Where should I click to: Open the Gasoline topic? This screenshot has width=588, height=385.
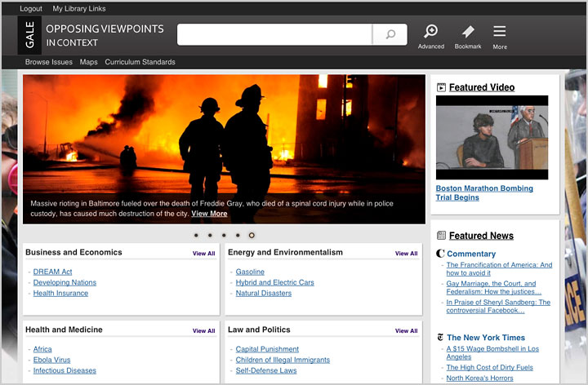point(250,272)
